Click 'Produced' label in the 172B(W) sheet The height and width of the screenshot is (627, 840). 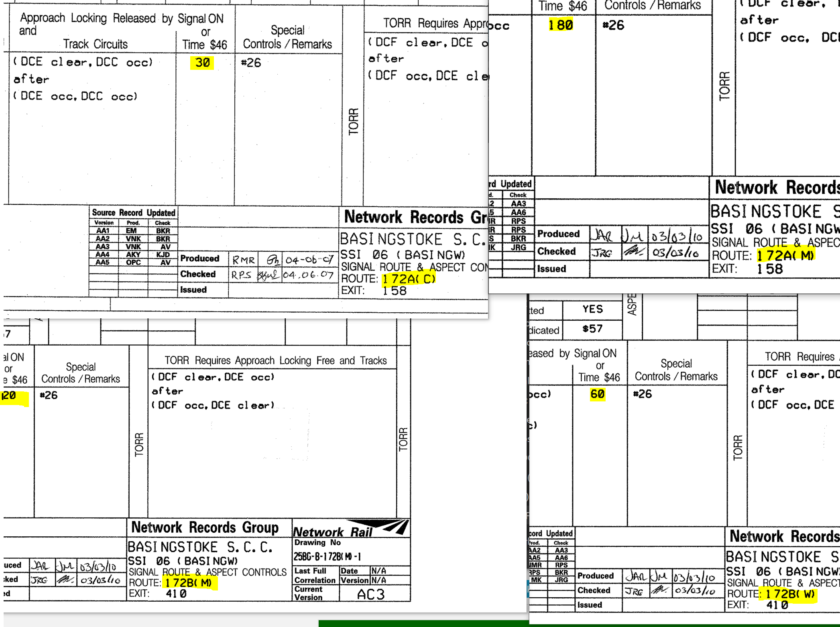point(596,576)
